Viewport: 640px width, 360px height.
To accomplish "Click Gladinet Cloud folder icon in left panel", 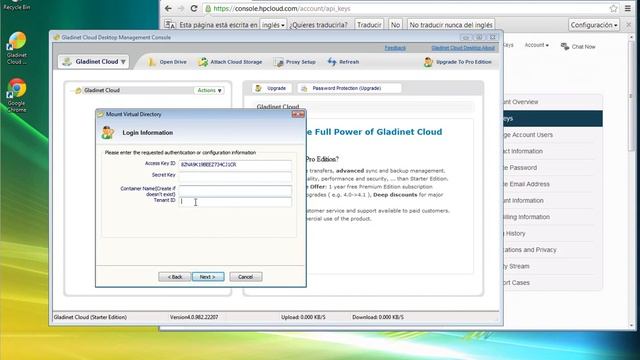I will point(78,91).
